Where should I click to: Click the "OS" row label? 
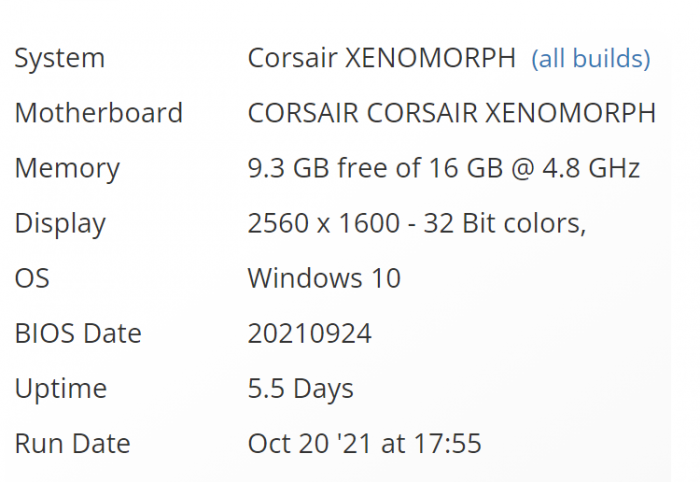tap(33, 278)
